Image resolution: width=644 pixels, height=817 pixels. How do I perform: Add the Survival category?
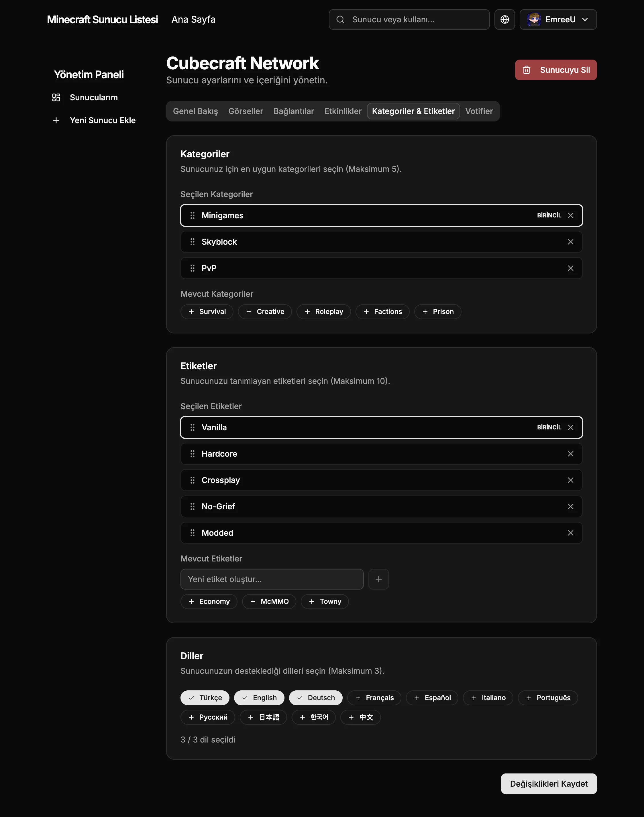(207, 311)
